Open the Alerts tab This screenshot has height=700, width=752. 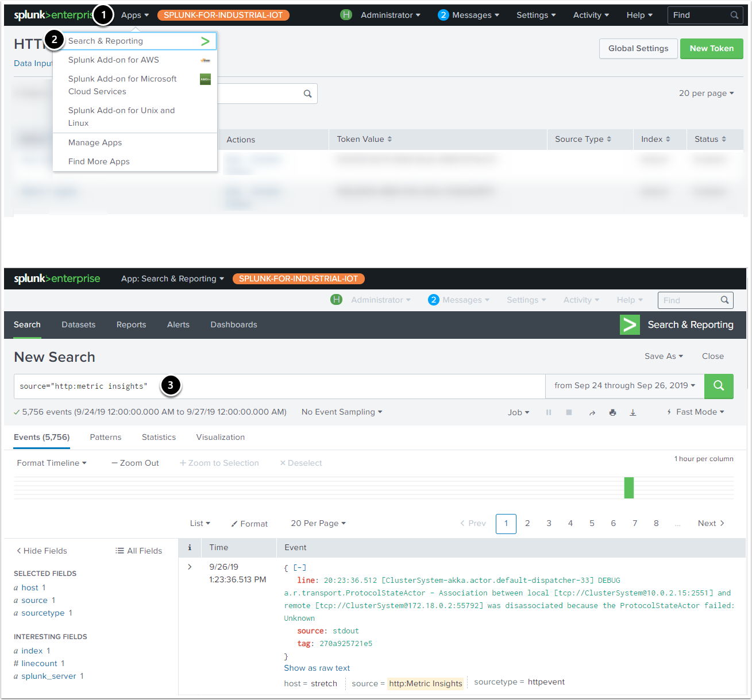pos(178,324)
